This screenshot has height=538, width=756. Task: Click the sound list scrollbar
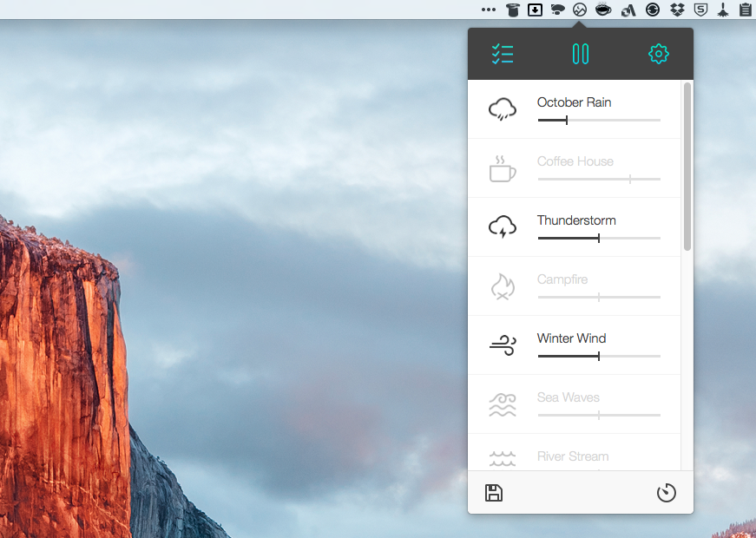click(x=687, y=167)
